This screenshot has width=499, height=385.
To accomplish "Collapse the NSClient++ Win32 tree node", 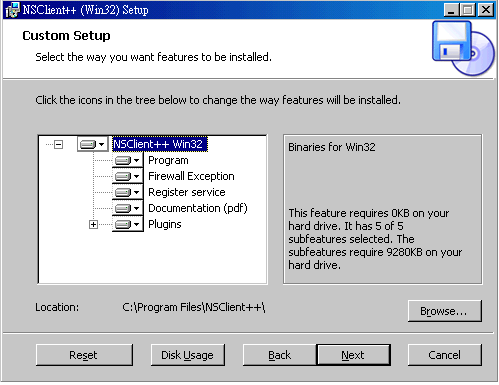I will point(59,144).
